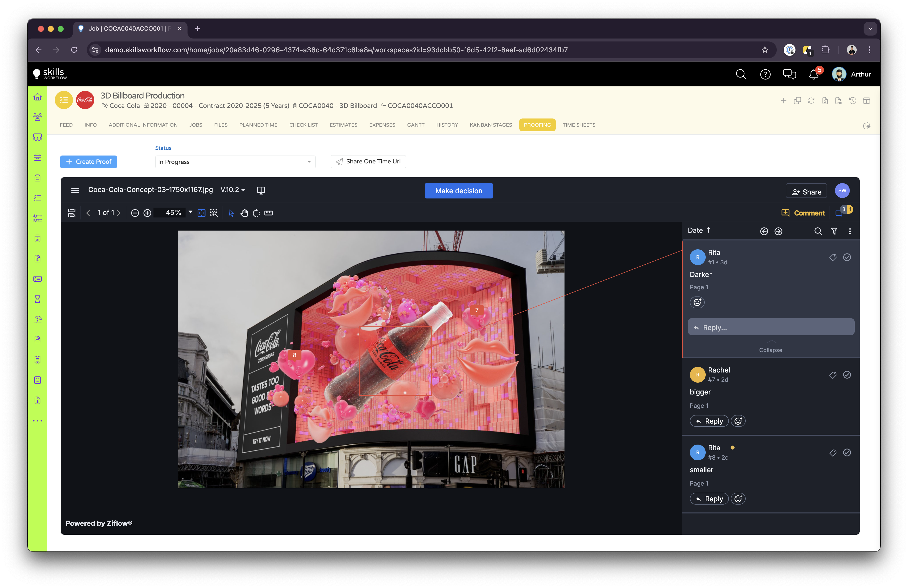Select the pan hand tool
This screenshot has width=908, height=588.
(x=244, y=213)
